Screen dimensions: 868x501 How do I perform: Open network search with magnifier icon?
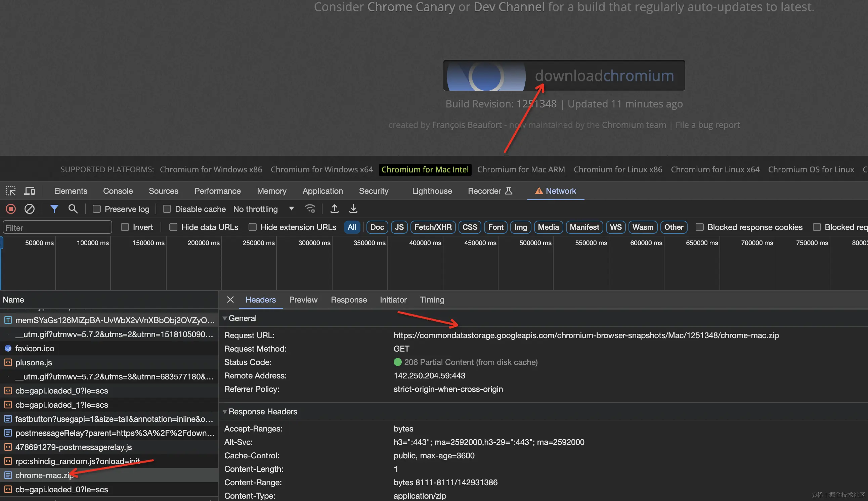coord(73,209)
